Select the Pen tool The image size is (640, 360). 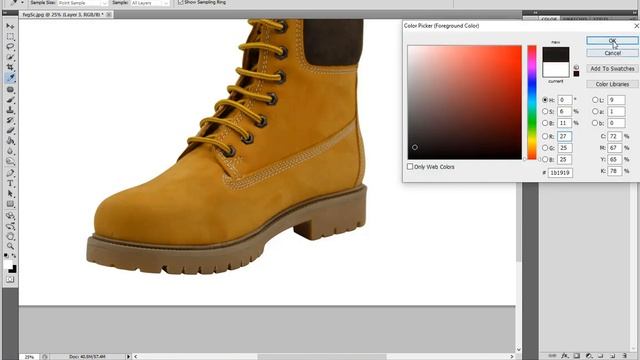coord(10,173)
